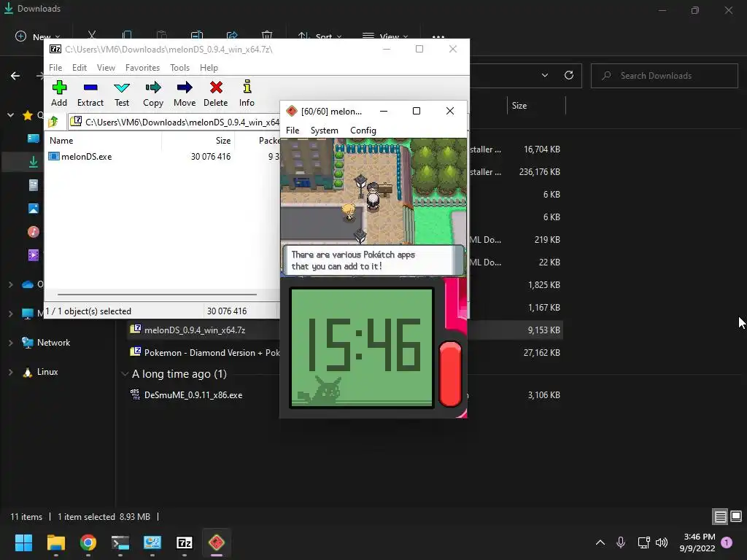The width and height of the screenshot is (747, 560).
Task: Show hidden system tray icons
Action: (x=600, y=542)
